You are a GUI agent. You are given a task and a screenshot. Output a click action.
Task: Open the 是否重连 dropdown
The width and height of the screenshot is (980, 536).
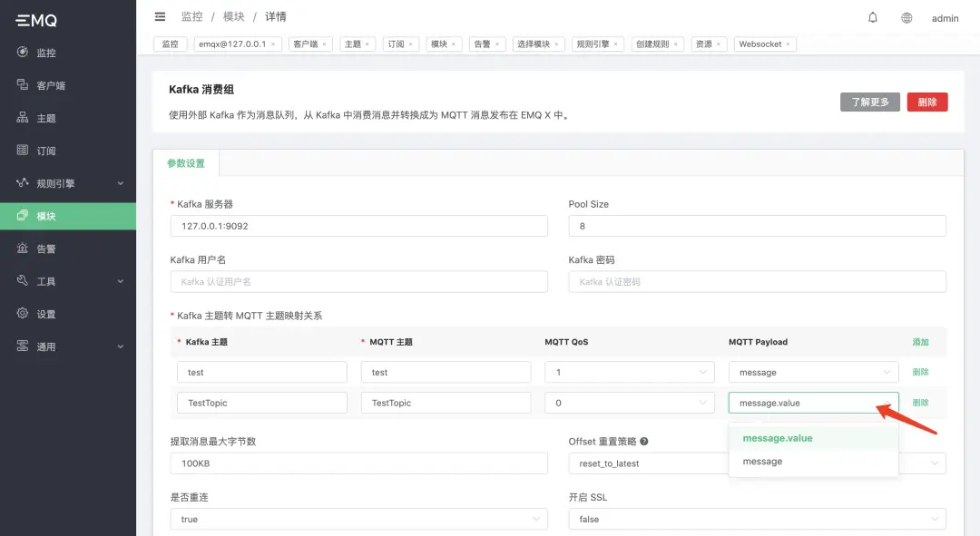[x=358, y=519]
